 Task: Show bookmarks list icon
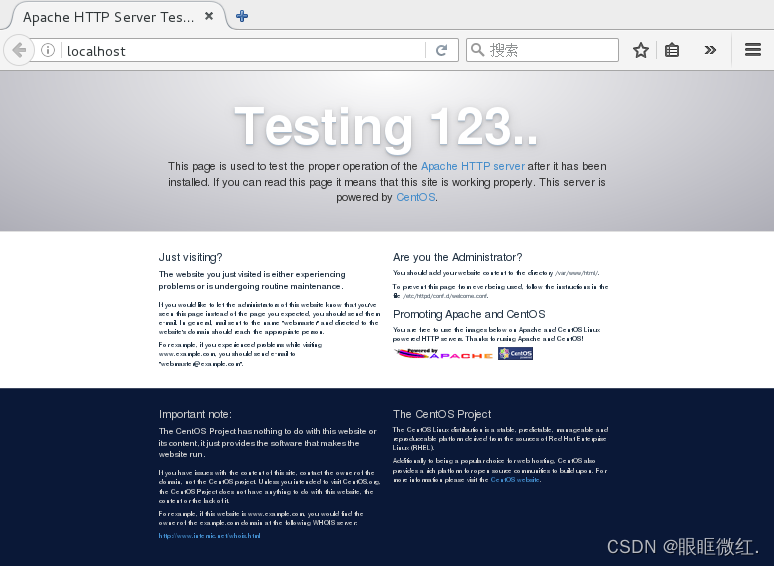(x=672, y=50)
